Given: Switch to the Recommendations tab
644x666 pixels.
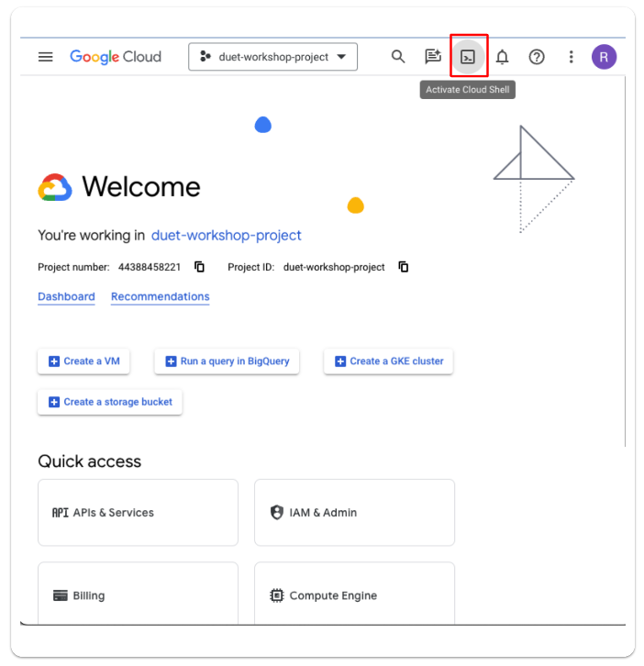Looking at the screenshot, I should (x=160, y=296).
